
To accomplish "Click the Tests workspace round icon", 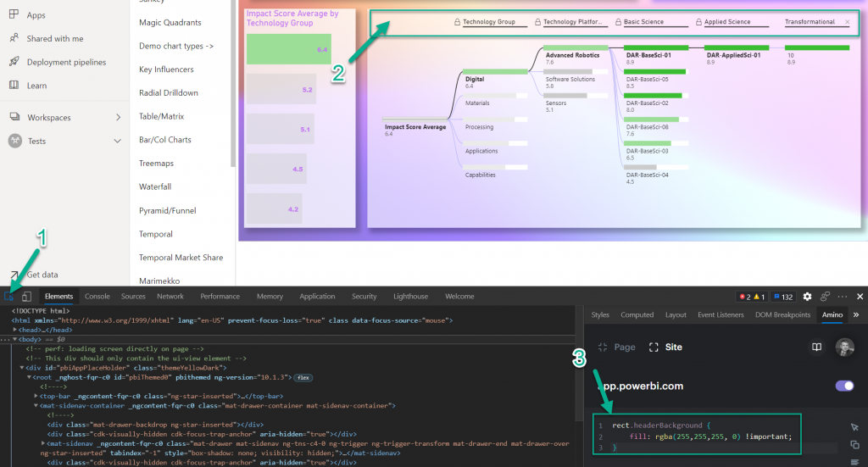I will point(15,141).
